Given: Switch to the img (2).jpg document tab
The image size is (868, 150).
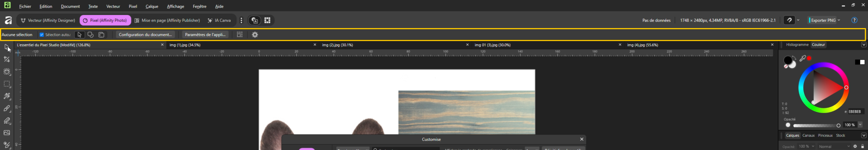Looking at the screenshot, I should click(x=337, y=45).
